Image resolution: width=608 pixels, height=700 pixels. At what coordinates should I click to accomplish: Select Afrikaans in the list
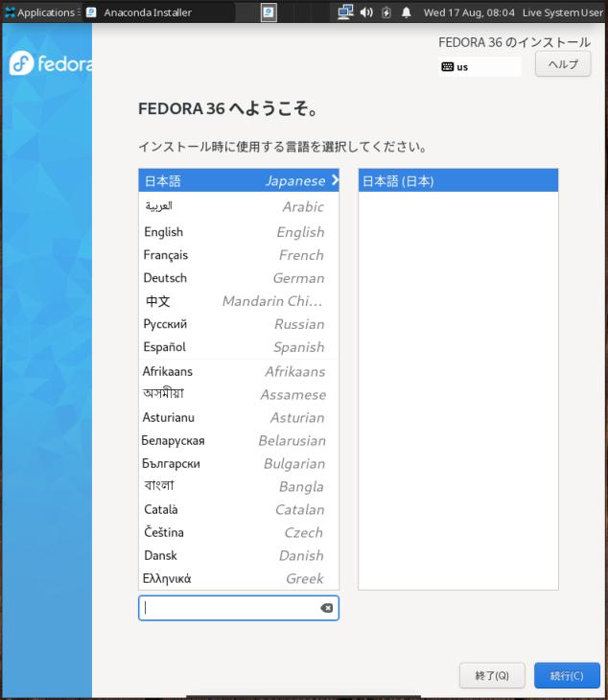(239, 371)
